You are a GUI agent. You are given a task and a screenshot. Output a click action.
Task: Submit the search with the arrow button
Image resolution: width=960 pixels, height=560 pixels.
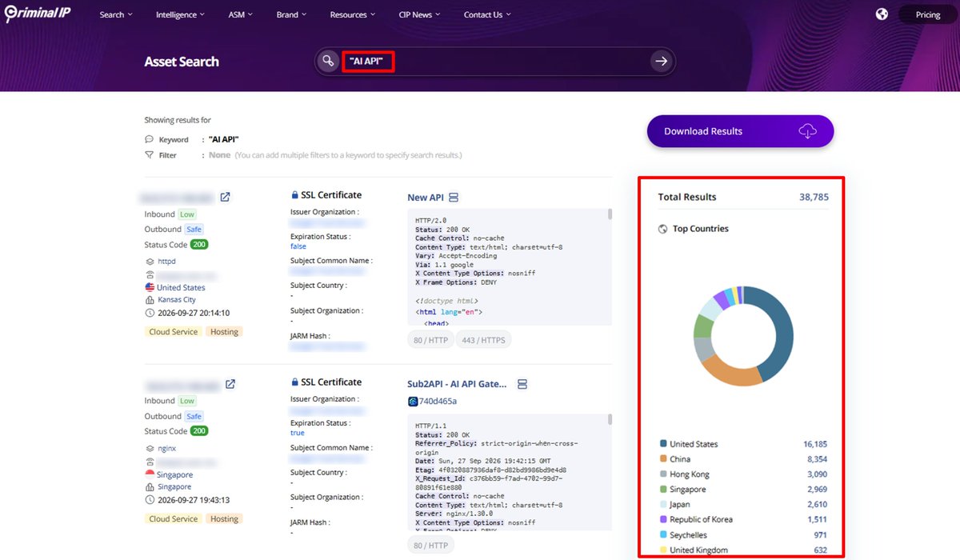point(661,61)
